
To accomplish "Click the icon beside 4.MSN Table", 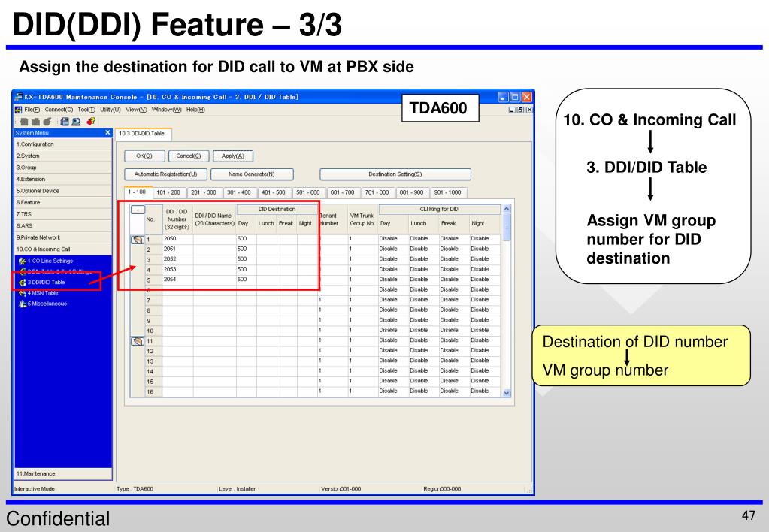I will [x=22, y=293].
